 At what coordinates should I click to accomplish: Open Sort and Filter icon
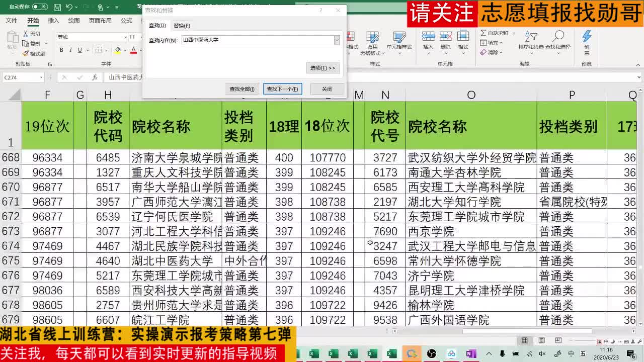point(531,37)
